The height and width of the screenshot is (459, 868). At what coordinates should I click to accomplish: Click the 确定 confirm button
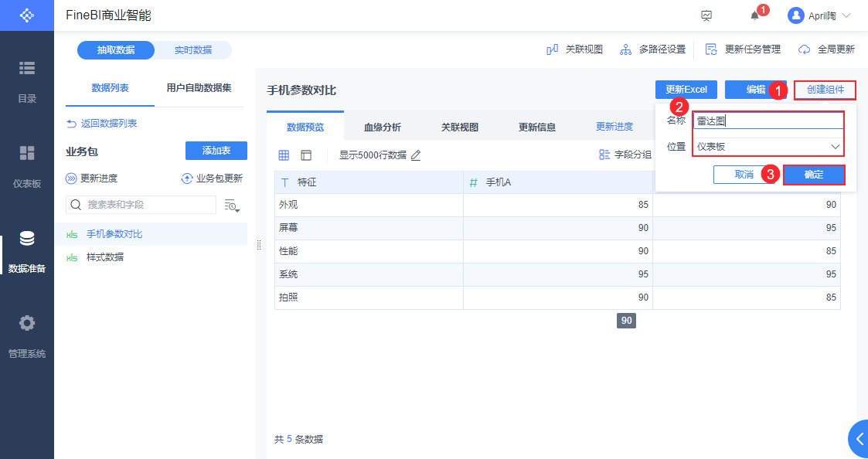[x=813, y=175]
